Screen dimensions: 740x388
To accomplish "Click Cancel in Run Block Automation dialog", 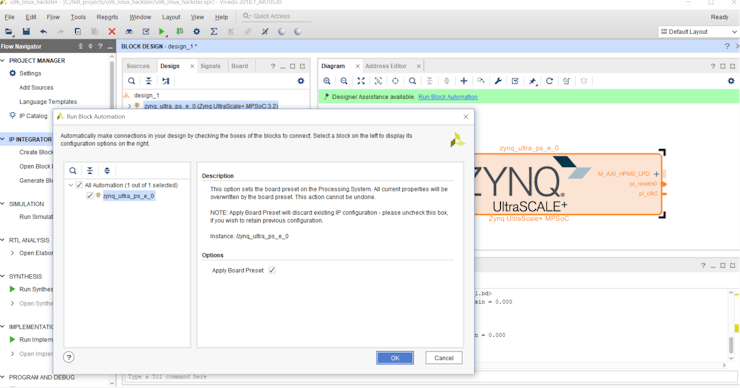I will pos(444,358).
